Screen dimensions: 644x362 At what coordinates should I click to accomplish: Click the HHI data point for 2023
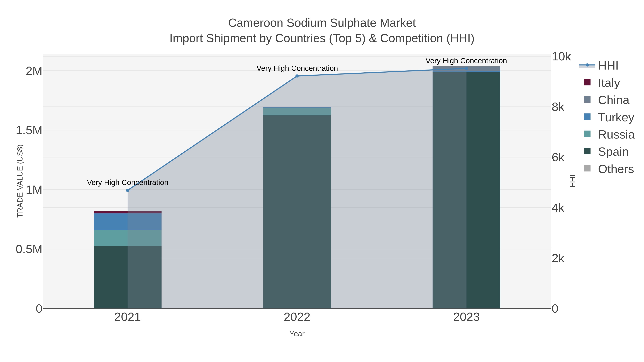[x=466, y=68]
